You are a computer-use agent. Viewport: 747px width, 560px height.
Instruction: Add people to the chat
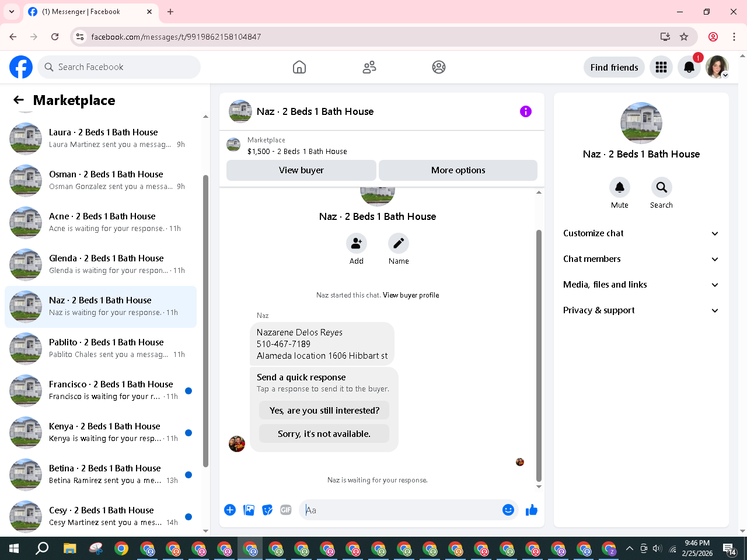point(357,243)
